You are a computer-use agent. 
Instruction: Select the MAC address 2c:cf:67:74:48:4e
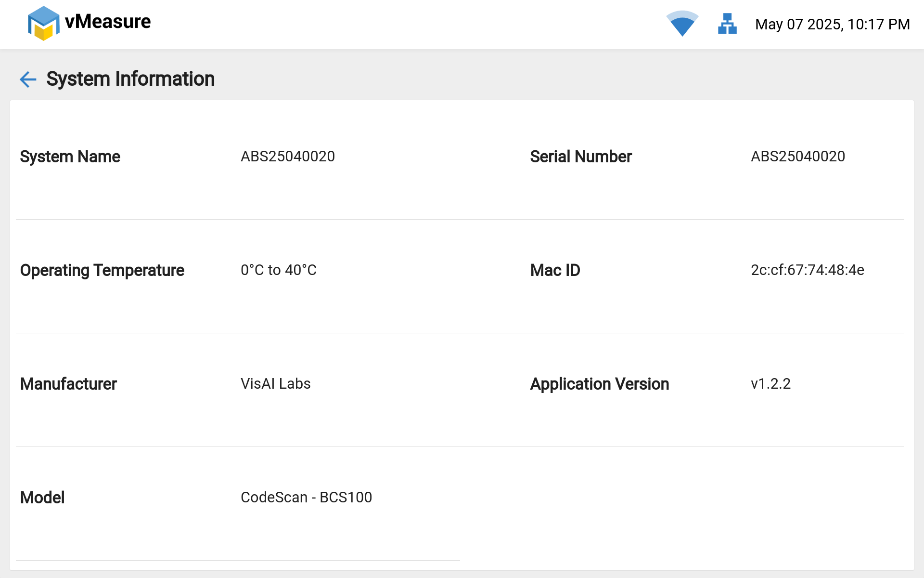tap(808, 270)
